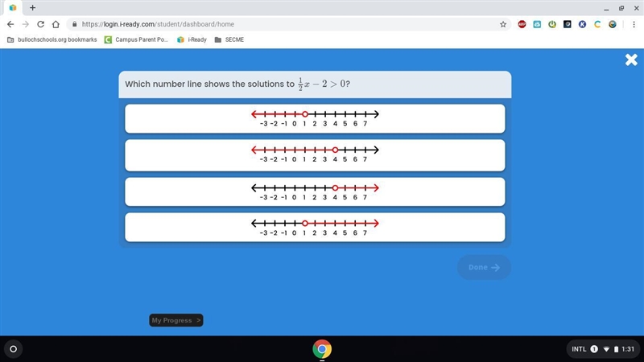Click the yellow C extension icon
The image size is (644, 362).
tap(597, 24)
